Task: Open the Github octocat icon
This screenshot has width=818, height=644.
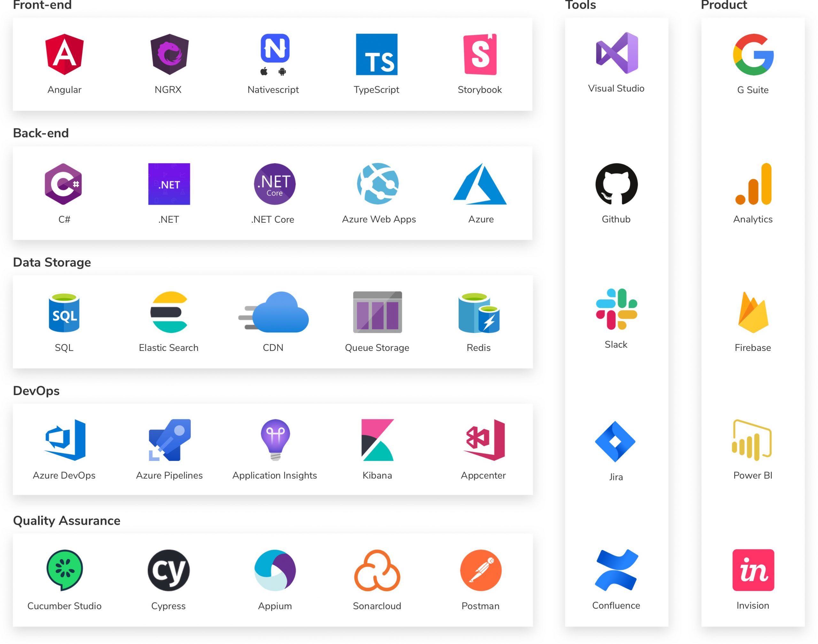Action: point(616,184)
